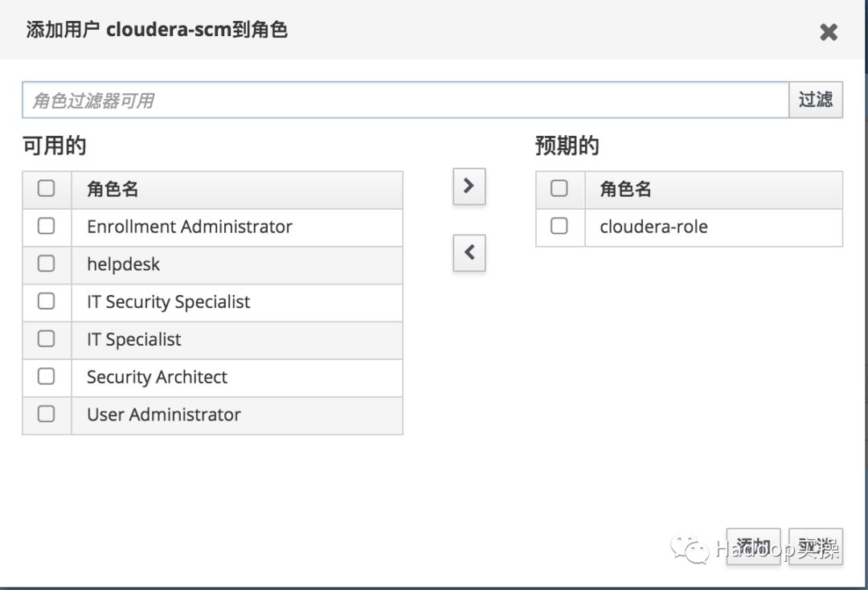868x590 pixels.
Task: Click the 添加 add button
Action: tap(753, 547)
